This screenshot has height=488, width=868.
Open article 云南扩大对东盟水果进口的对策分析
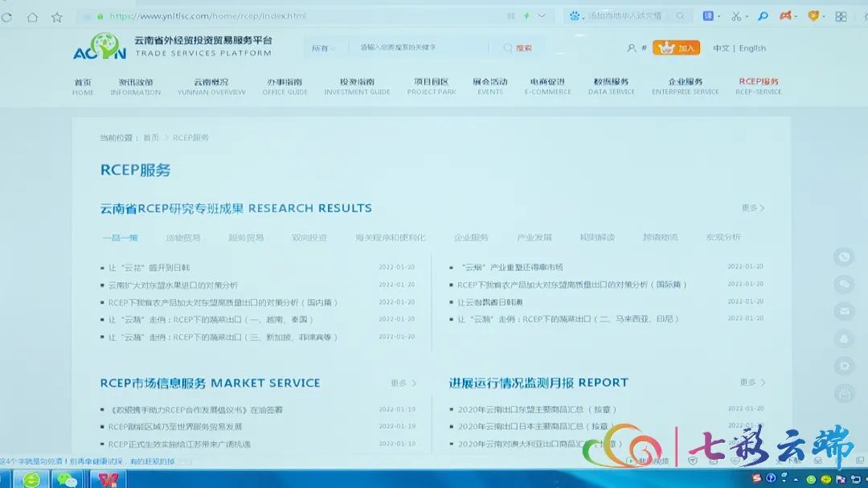[x=173, y=285]
